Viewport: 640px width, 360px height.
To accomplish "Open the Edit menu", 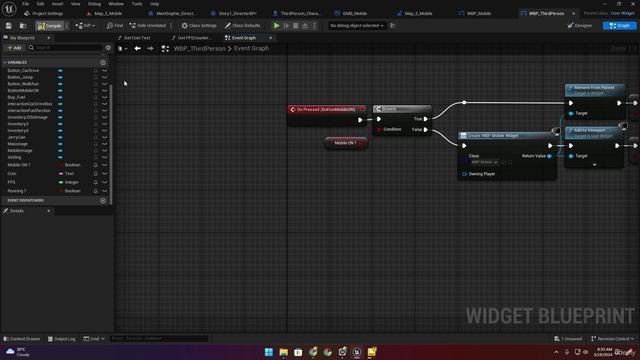I will coord(40,4).
